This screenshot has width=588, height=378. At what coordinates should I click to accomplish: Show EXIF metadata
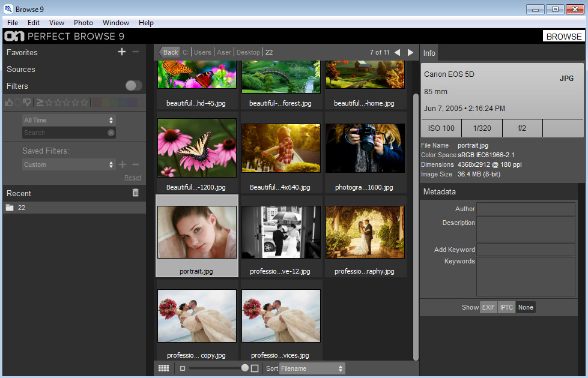(x=488, y=307)
